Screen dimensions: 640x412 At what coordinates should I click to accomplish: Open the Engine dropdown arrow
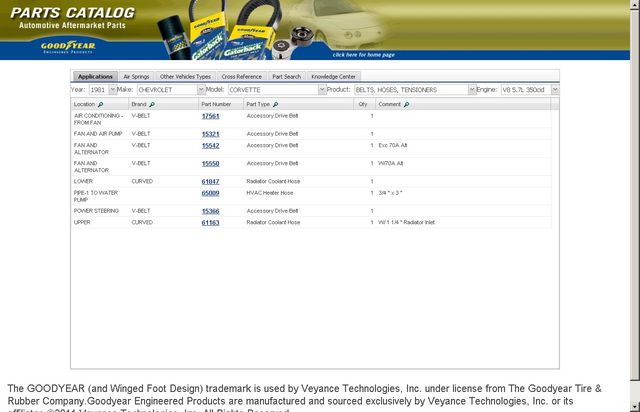coord(555,89)
